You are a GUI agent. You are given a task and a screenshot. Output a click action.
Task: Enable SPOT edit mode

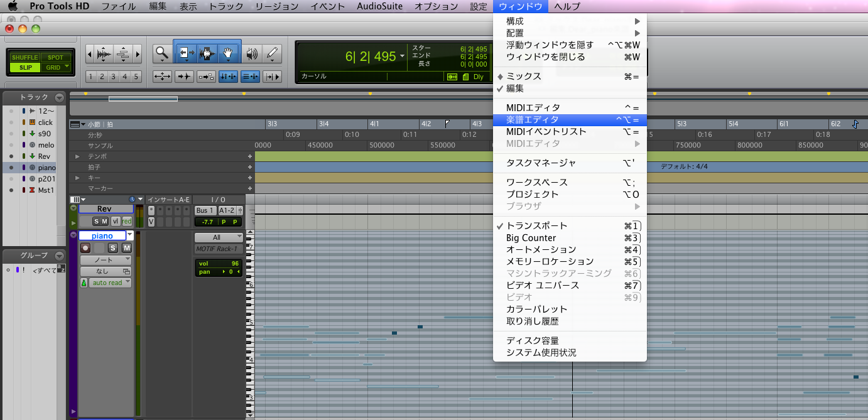click(56, 58)
